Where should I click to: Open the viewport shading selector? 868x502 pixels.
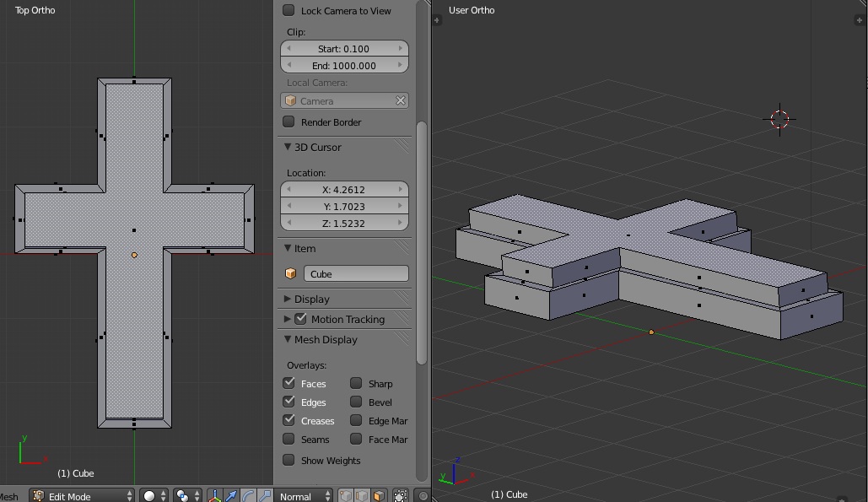(x=154, y=496)
